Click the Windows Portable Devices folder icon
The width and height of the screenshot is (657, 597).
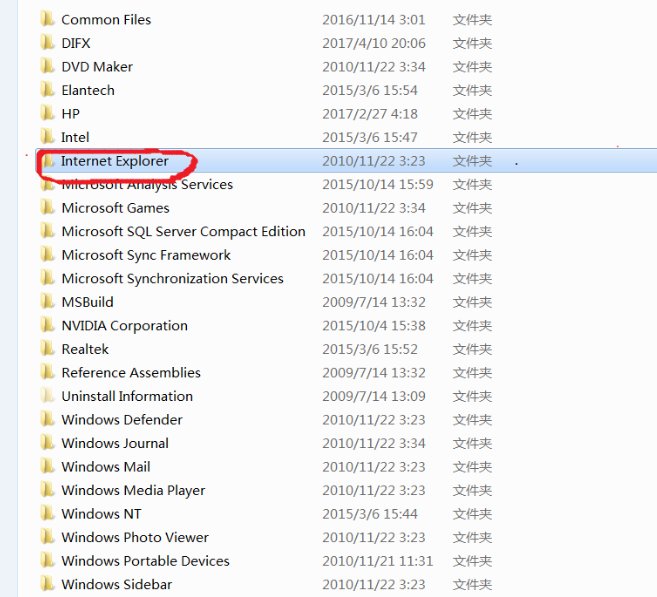[x=48, y=560]
